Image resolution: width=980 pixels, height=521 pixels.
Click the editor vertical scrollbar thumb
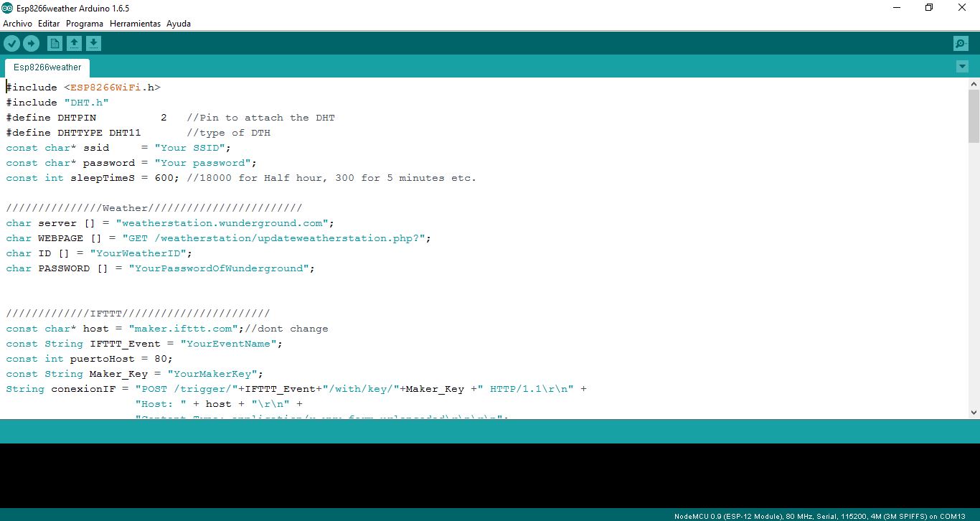click(x=974, y=116)
